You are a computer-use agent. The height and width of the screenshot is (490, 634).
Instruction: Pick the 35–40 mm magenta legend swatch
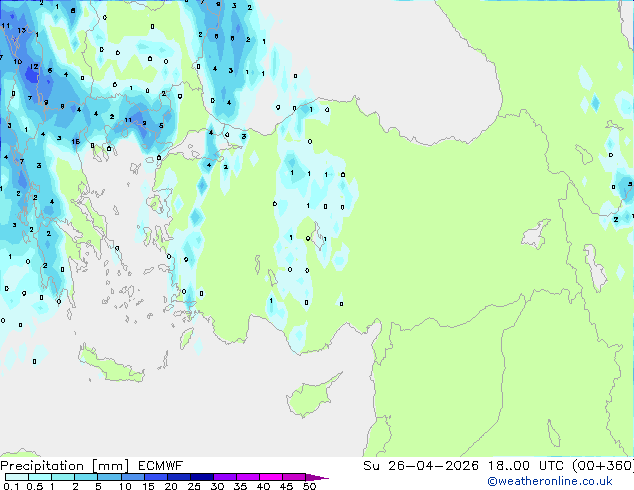248,477
